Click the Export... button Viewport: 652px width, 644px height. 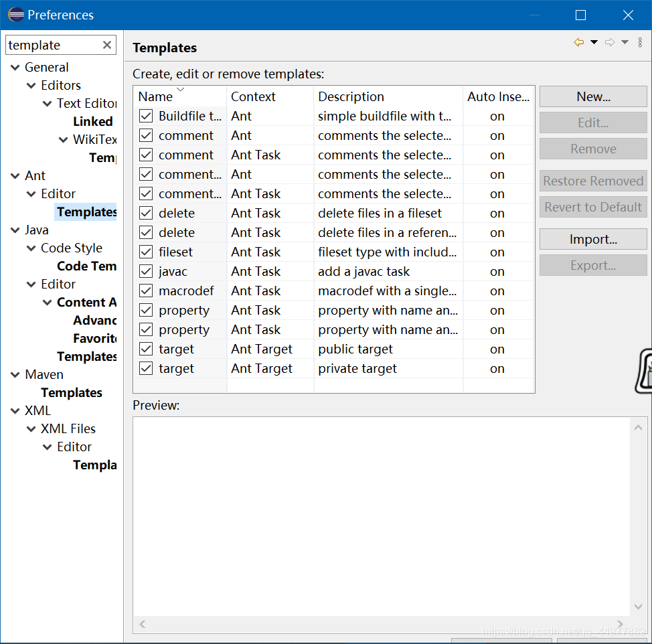pyautogui.click(x=593, y=265)
